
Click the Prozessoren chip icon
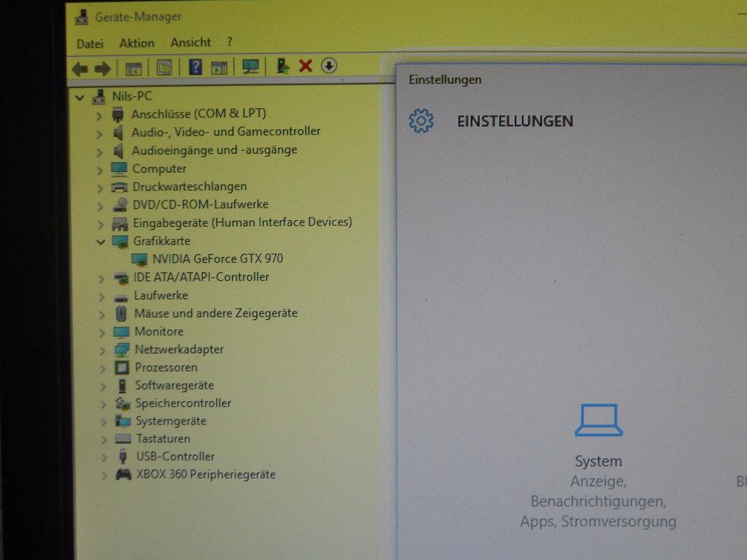coord(122,367)
